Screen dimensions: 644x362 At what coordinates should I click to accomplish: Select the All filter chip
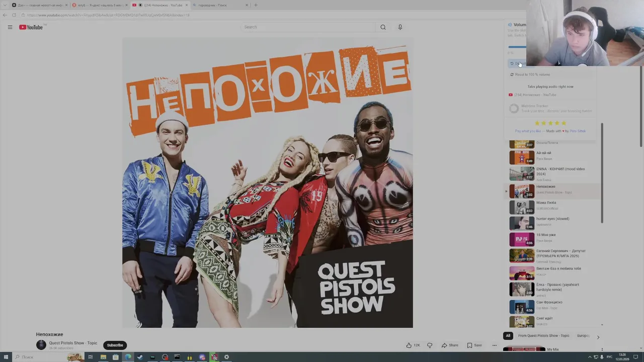coord(508,336)
